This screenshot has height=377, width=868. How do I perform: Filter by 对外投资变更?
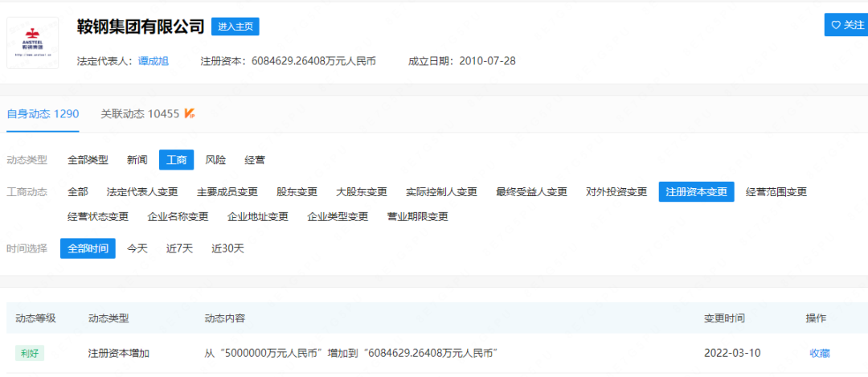[616, 192]
